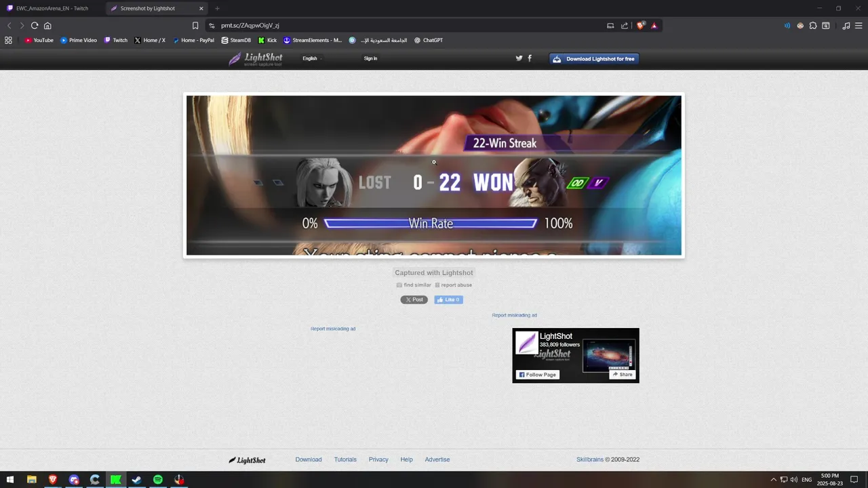Open the YouTube bookmark
This screenshot has height=488, width=868.
click(39, 40)
